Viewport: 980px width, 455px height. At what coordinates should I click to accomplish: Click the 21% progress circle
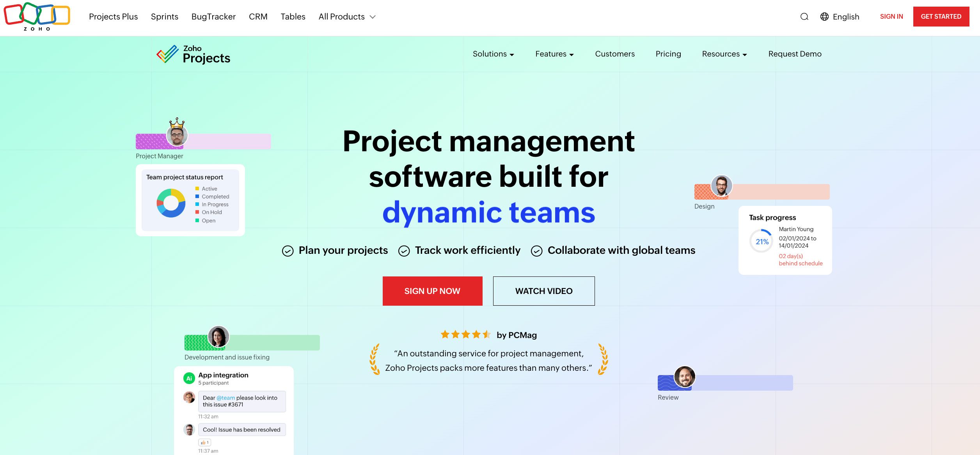point(762,241)
